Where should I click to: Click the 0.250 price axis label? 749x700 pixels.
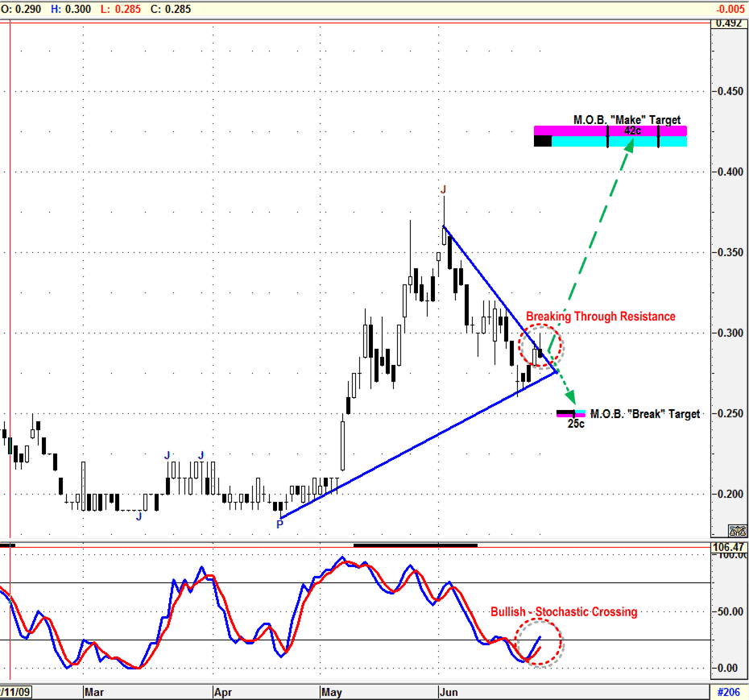click(730, 413)
